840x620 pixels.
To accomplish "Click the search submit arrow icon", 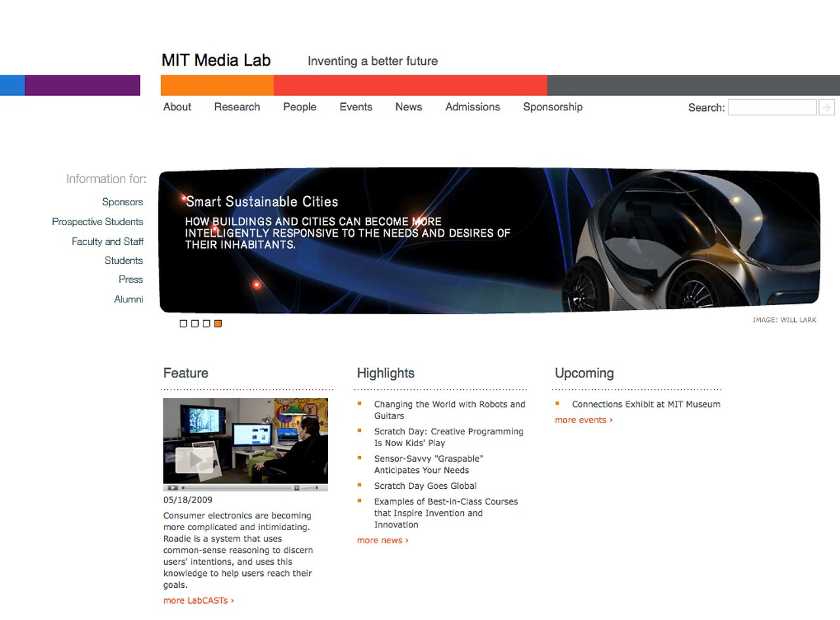I will click(x=827, y=107).
